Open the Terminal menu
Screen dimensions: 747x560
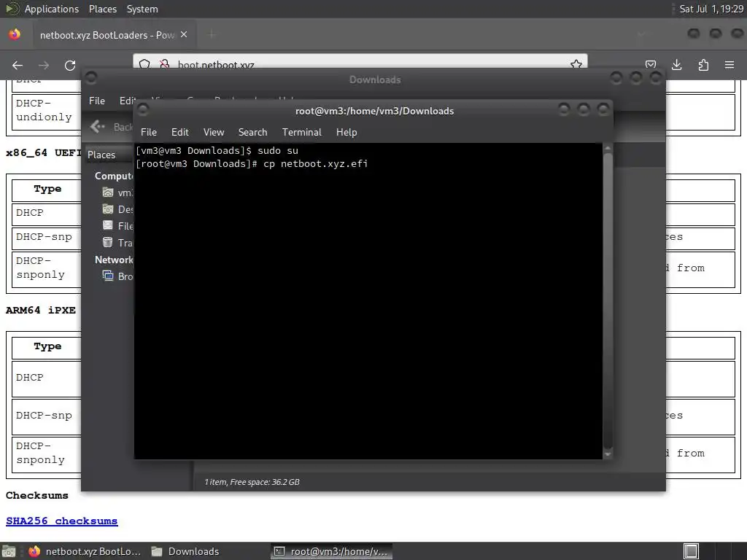[x=301, y=133]
